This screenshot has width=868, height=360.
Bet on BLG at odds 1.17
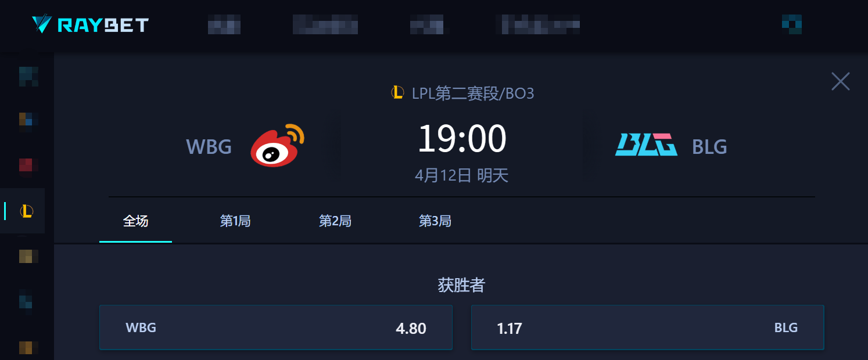tap(647, 327)
